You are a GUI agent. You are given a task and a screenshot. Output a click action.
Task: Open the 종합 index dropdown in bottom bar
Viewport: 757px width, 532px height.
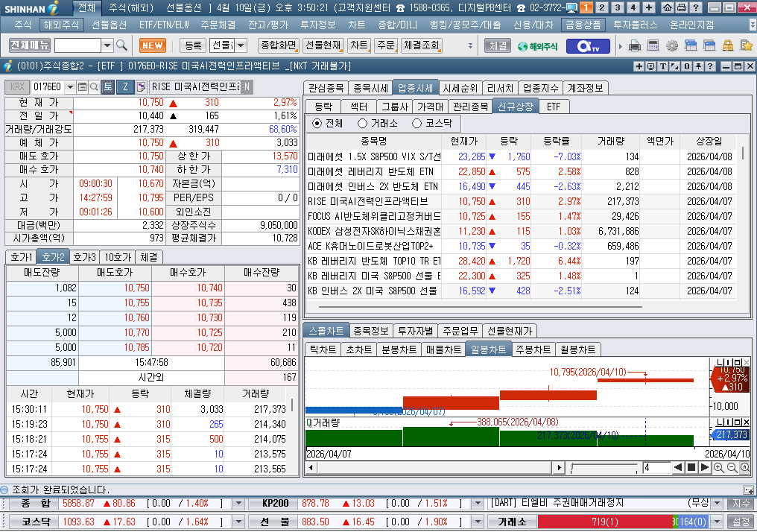coord(238,504)
